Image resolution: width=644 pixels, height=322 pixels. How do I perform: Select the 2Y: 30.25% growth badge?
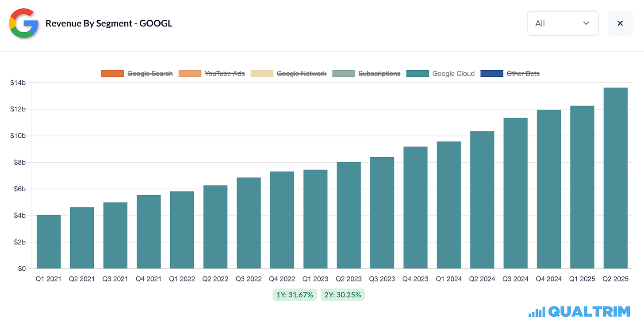click(342, 295)
